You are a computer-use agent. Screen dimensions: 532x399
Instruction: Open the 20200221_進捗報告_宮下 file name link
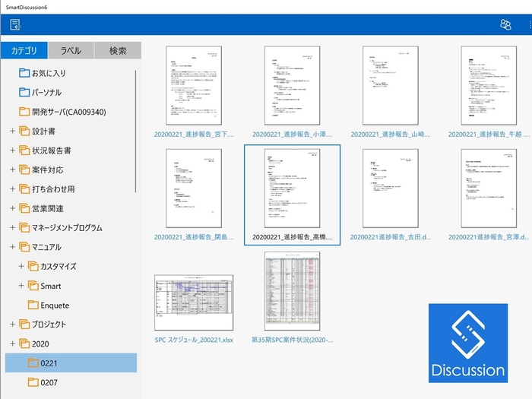[x=194, y=134]
